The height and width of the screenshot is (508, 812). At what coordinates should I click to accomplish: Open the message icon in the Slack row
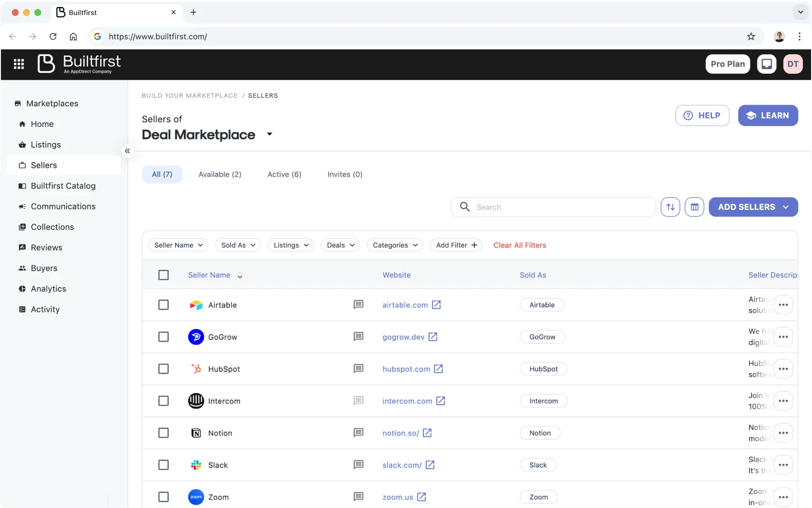point(359,465)
